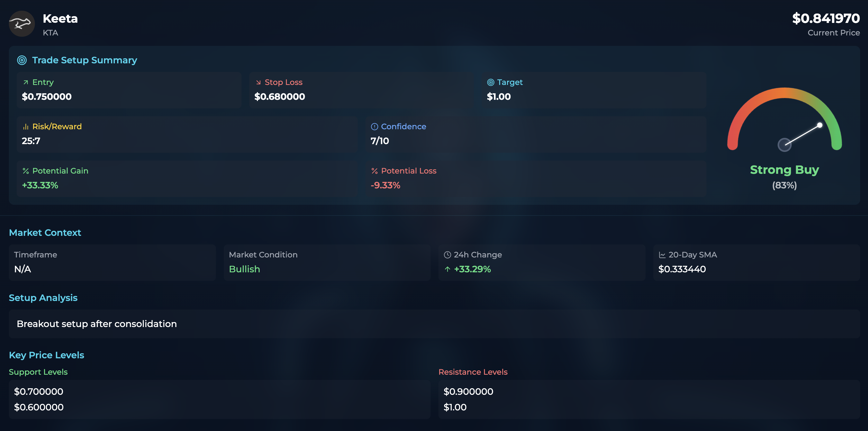
Task: Click the Trade Setup Summary target icon
Action: [22, 60]
